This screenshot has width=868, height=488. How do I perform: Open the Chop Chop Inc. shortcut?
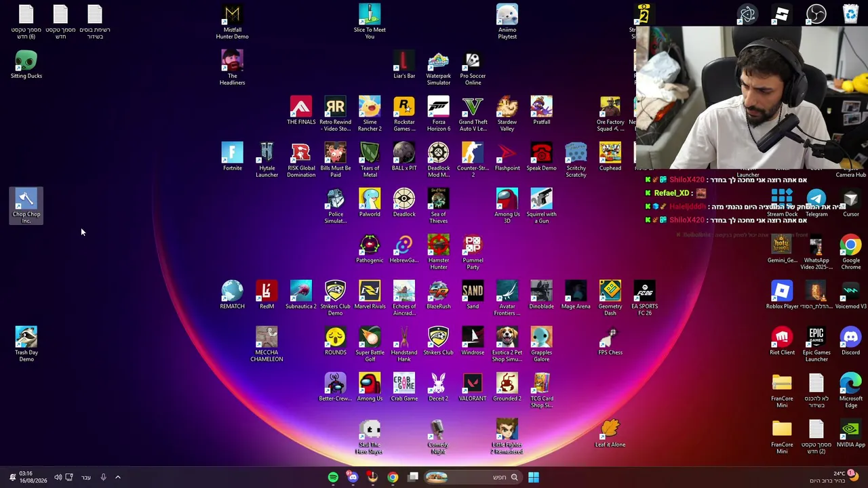click(26, 206)
